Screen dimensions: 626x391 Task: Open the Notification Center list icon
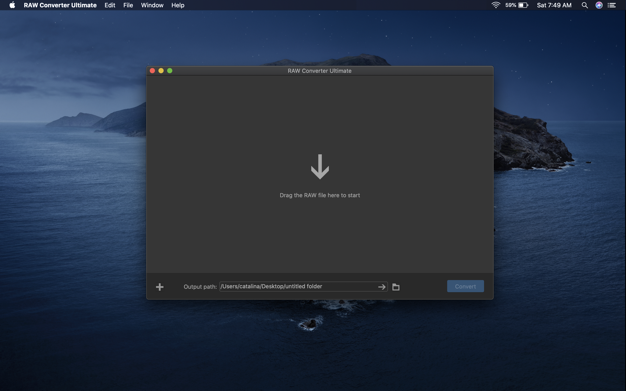(612, 5)
